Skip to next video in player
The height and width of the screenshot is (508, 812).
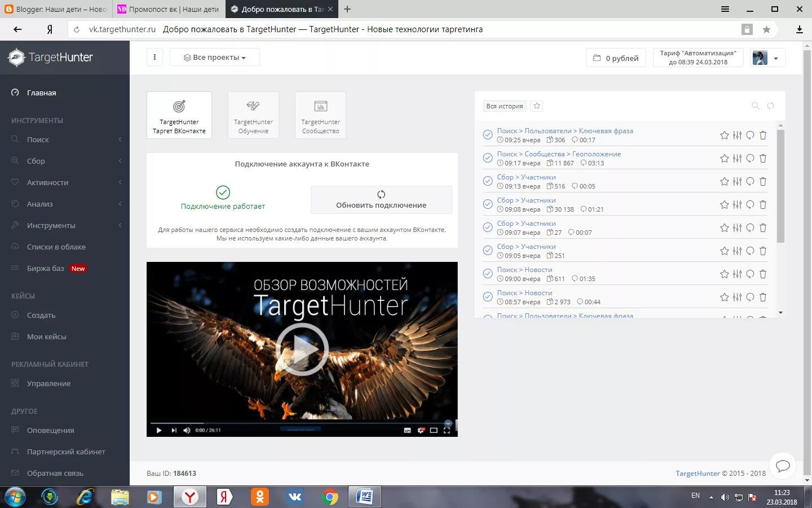click(x=174, y=430)
